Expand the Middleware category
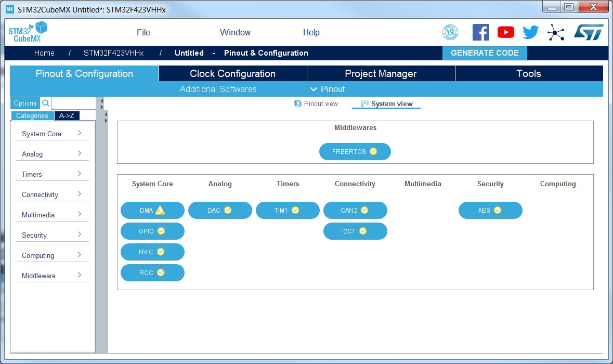Viewport: 613px width, 364px height. 53,276
